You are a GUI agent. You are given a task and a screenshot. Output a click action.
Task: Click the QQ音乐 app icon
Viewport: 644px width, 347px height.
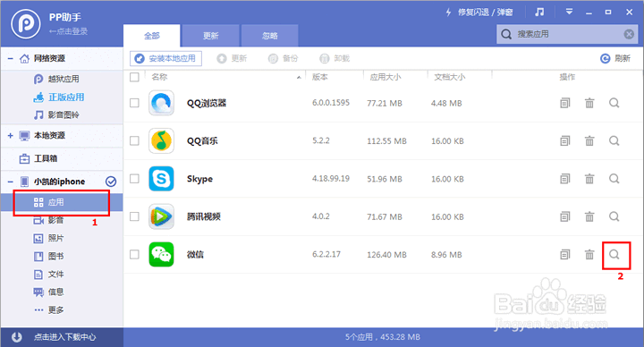tap(161, 140)
